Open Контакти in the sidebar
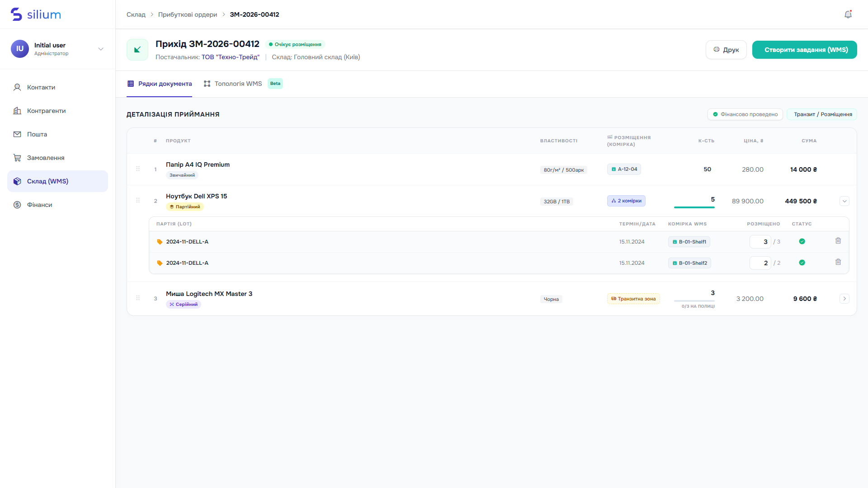 [x=57, y=87]
